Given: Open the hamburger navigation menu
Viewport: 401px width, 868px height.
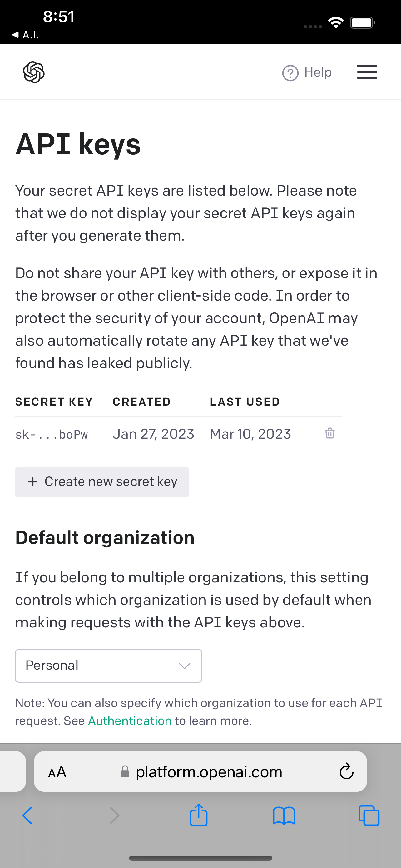Looking at the screenshot, I should click(x=367, y=72).
